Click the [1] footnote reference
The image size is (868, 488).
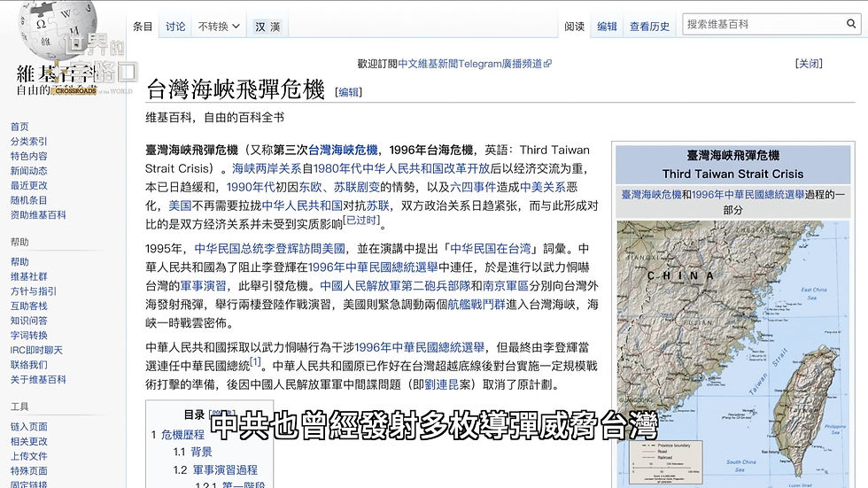click(x=255, y=362)
